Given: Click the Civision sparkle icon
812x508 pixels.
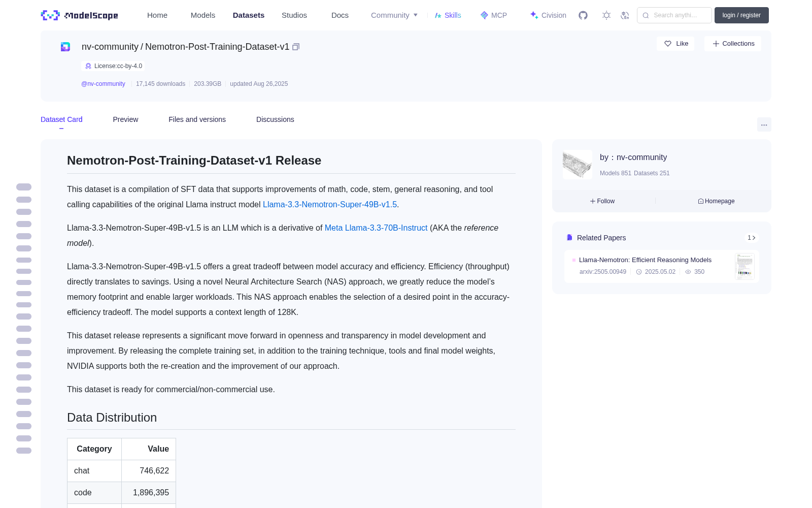Looking at the screenshot, I should [x=534, y=15].
